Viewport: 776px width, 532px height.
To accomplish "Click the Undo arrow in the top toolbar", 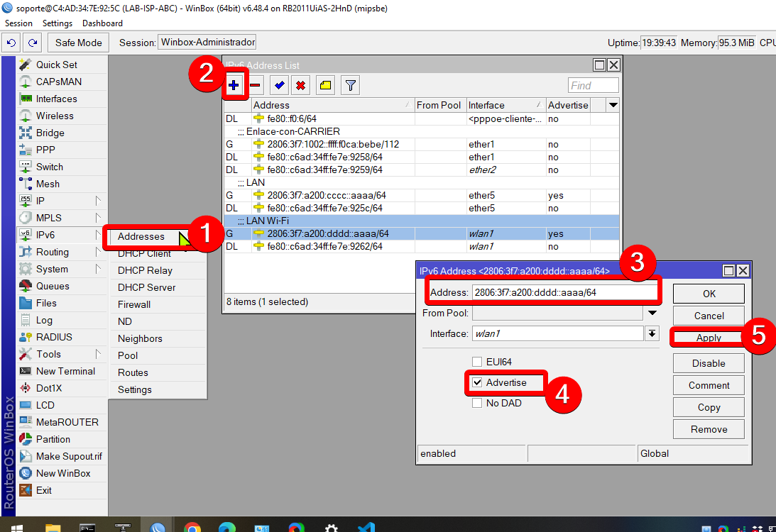I will [x=11, y=43].
